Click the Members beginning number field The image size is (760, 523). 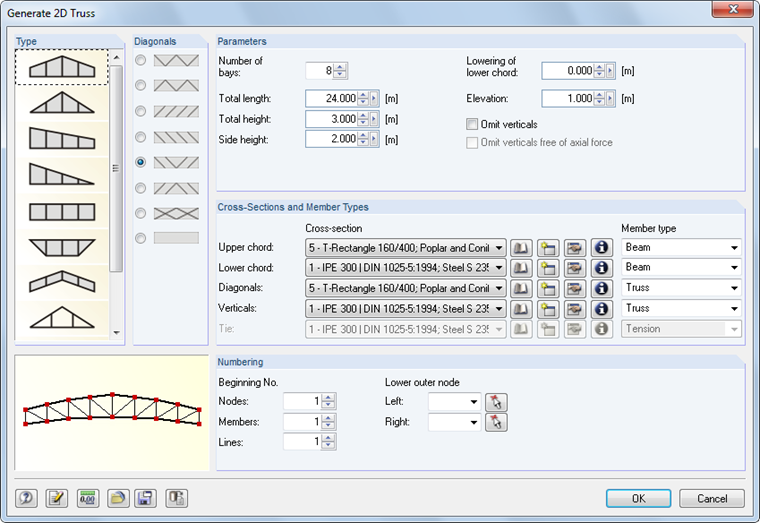302,422
